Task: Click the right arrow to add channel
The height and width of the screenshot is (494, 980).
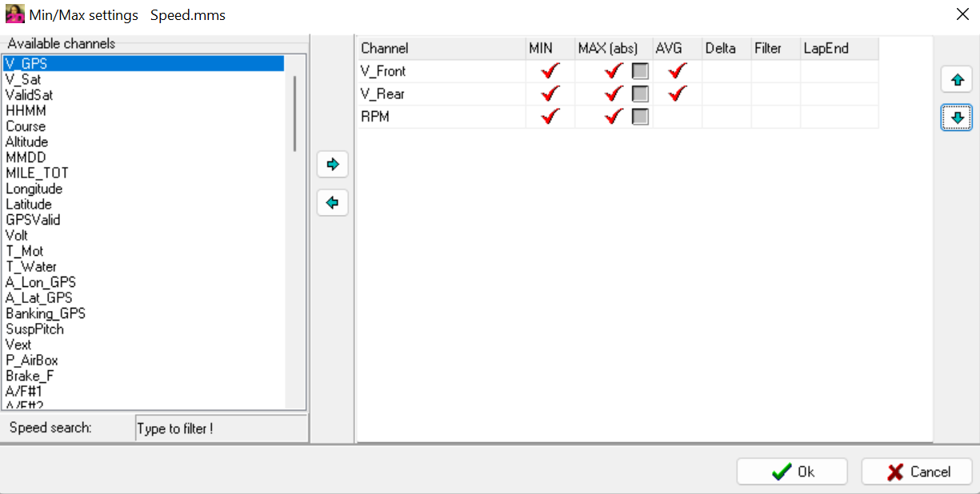Action: point(333,165)
